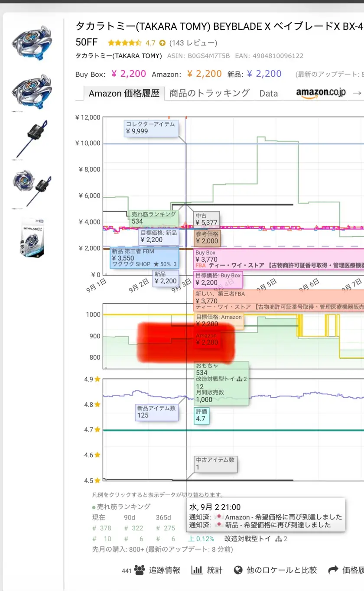Click the 月間販売数 1,000 label

pos(210,396)
